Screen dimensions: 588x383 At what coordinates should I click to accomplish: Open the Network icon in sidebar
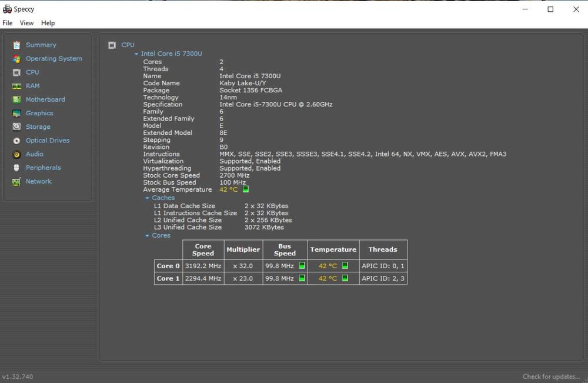16,181
